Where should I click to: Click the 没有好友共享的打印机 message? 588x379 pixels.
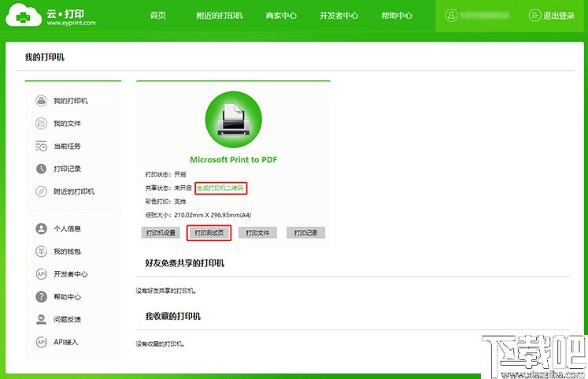coord(166,291)
